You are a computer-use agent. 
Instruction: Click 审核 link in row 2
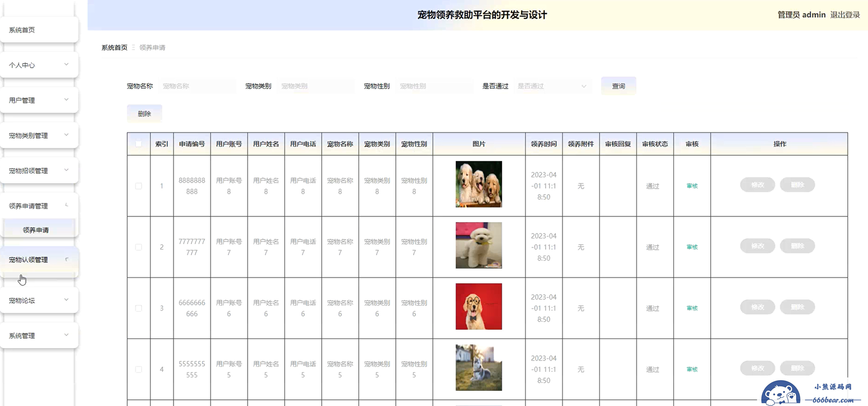(x=692, y=247)
